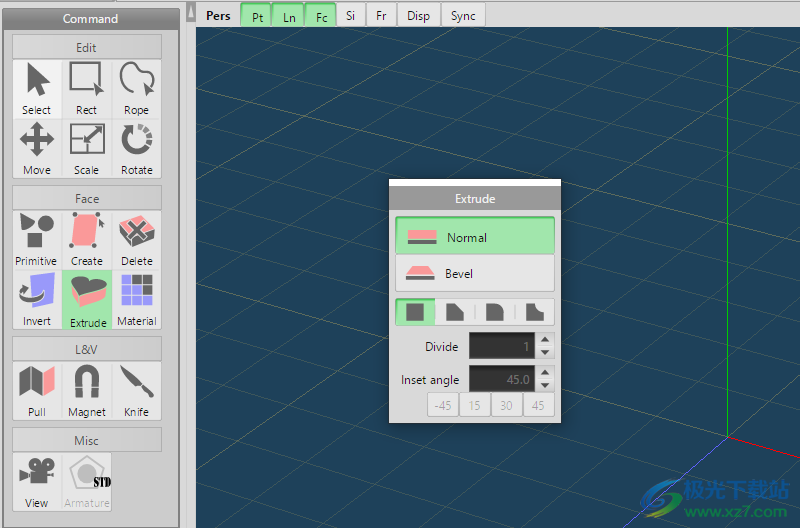Increase the Divide value with up arrow

[x=545, y=341]
